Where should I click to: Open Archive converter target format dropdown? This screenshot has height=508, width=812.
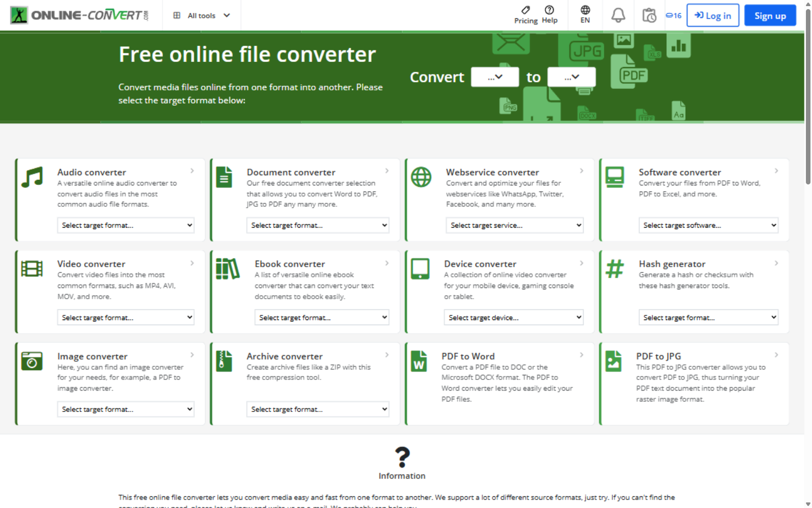point(318,409)
